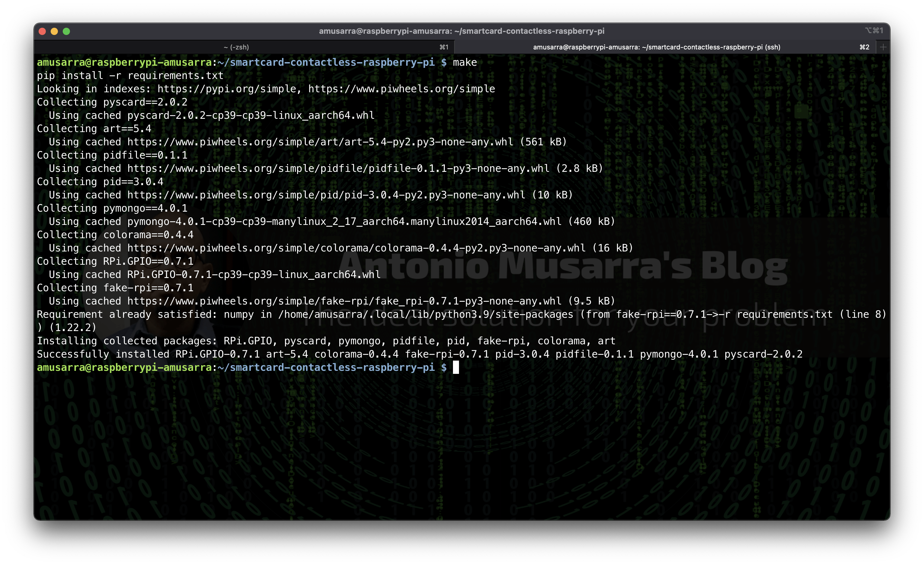
Task: Click the pid-3.0.4 wheel URL
Action: [326, 195]
